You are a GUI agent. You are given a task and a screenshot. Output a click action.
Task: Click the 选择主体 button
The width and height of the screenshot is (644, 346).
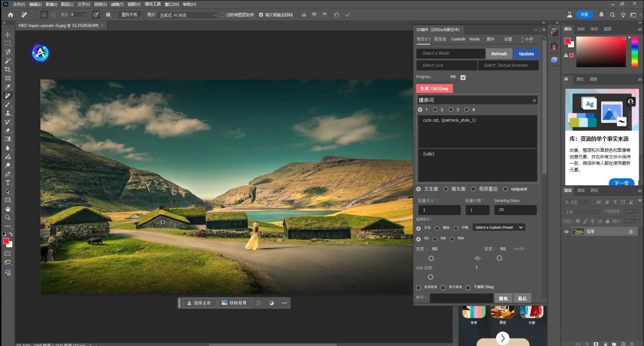click(x=199, y=303)
